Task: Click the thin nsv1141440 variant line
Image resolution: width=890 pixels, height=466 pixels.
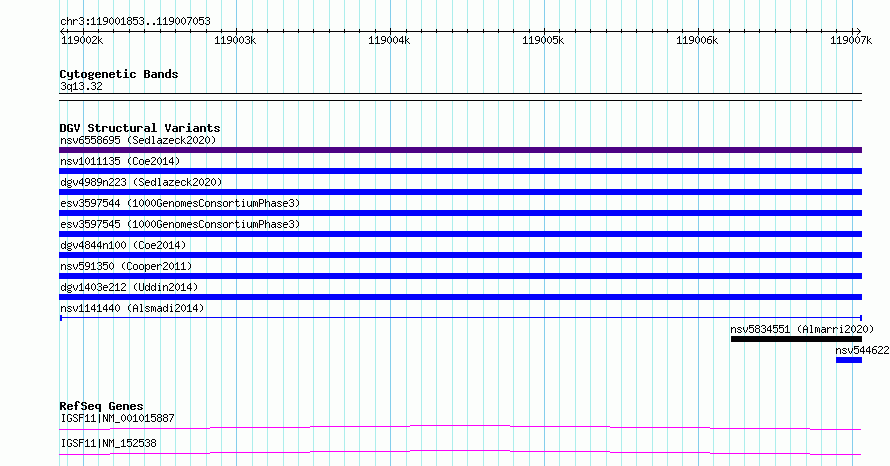Action: (460, 318)
